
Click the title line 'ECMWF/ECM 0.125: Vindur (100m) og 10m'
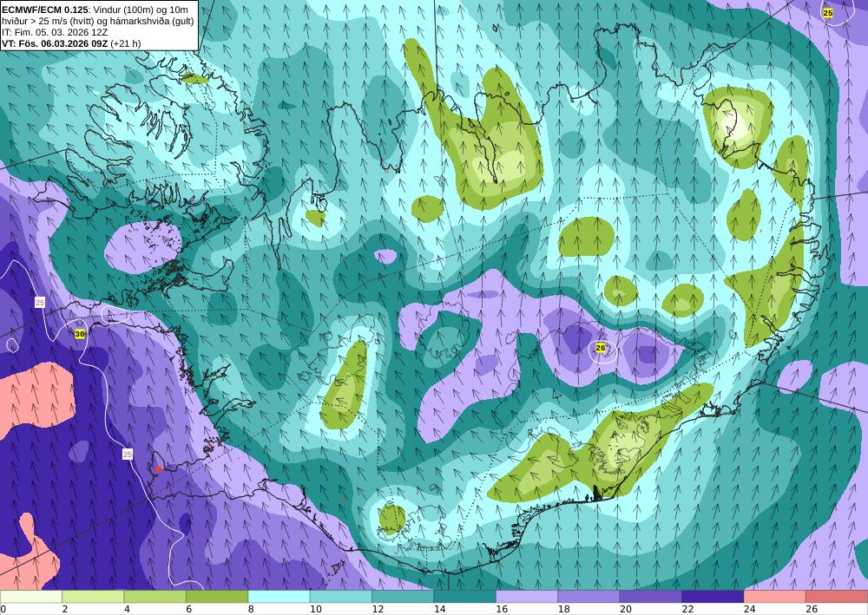tap(95, 10)
